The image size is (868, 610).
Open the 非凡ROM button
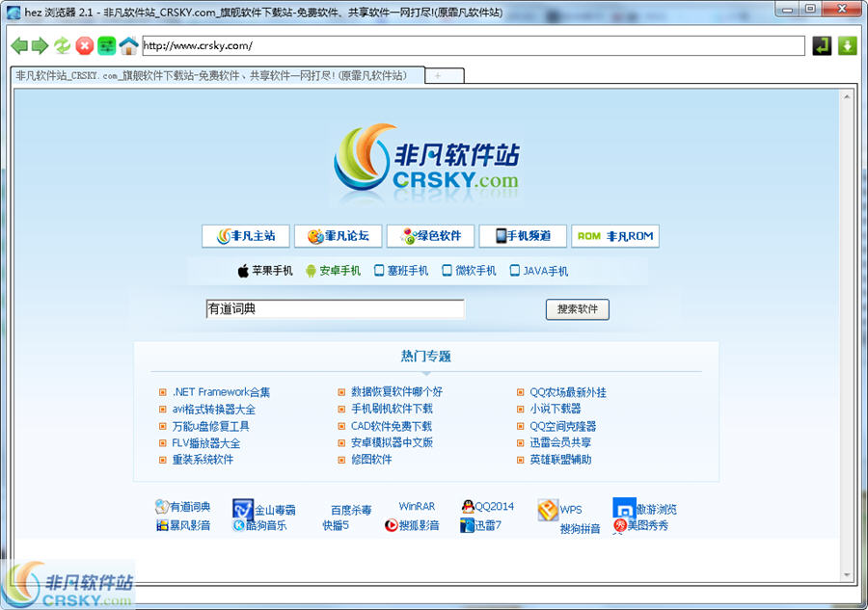615,236
